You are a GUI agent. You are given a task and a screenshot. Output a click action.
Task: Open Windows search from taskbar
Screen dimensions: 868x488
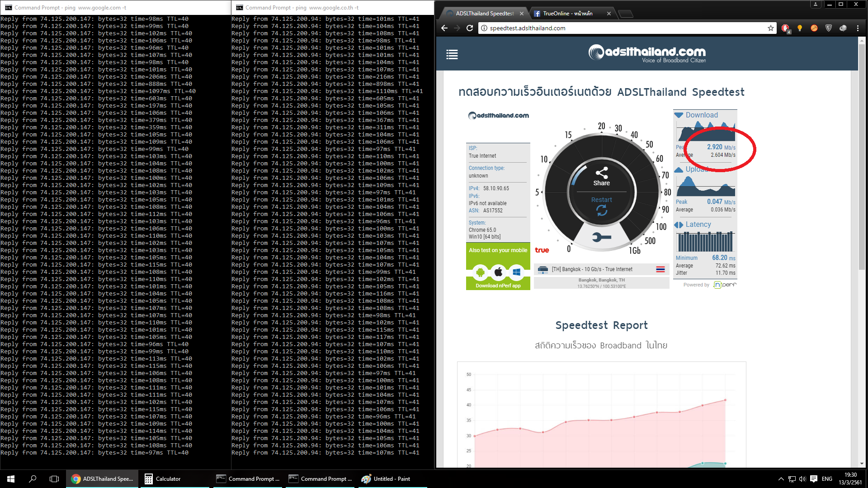[x=33, y=479]
